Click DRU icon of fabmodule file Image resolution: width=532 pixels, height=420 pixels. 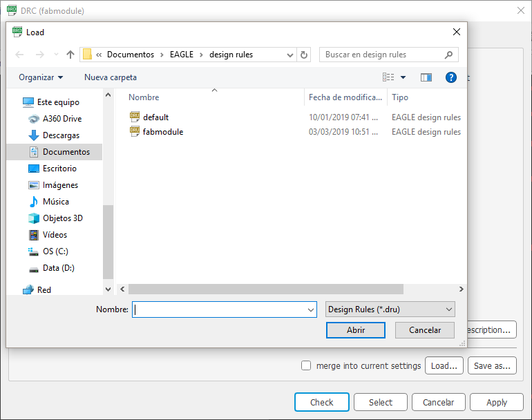click(x=135, y=132)
